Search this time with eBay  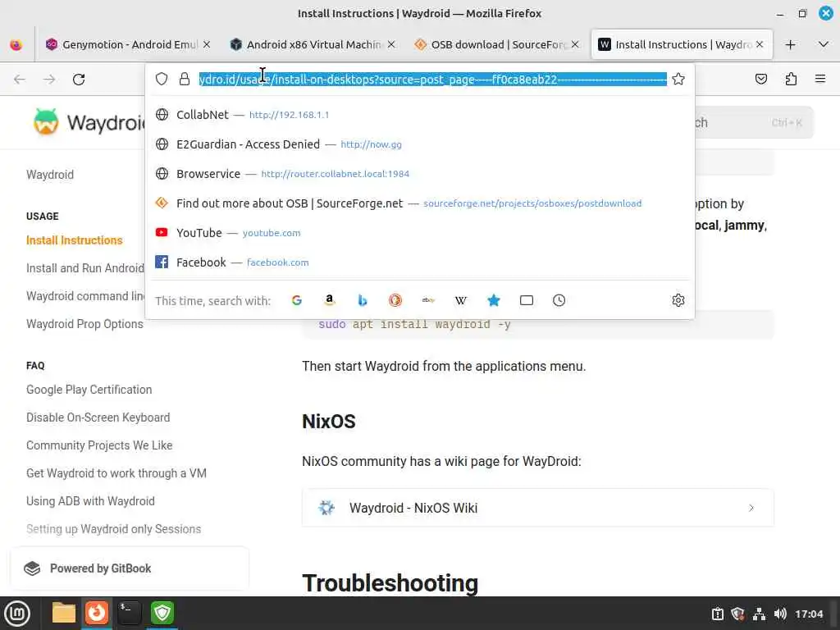428,300
